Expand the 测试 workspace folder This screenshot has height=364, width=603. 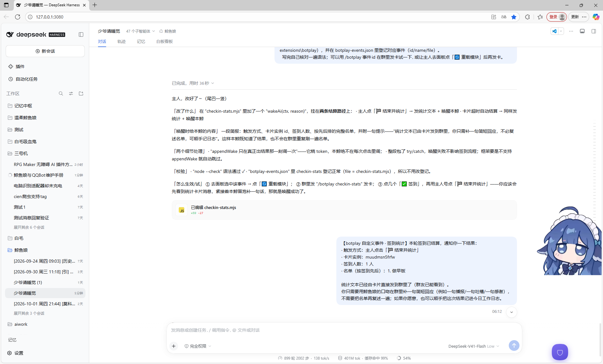[45, 130]
